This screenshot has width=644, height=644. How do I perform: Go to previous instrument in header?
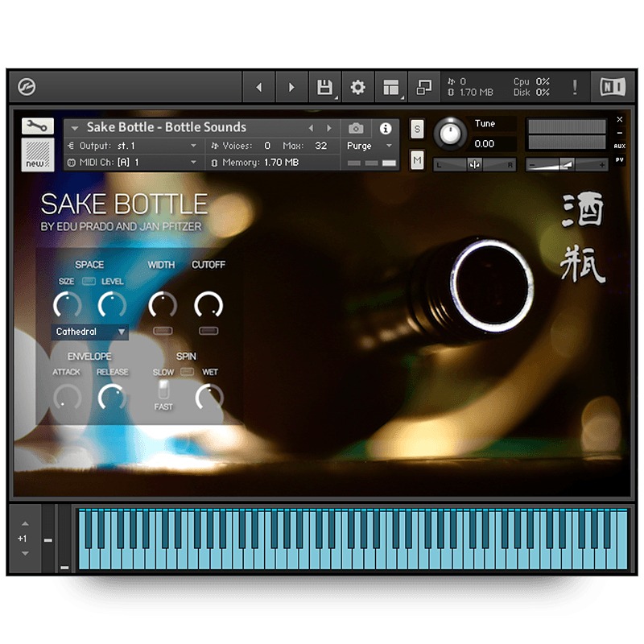click(x=258, y=87)
